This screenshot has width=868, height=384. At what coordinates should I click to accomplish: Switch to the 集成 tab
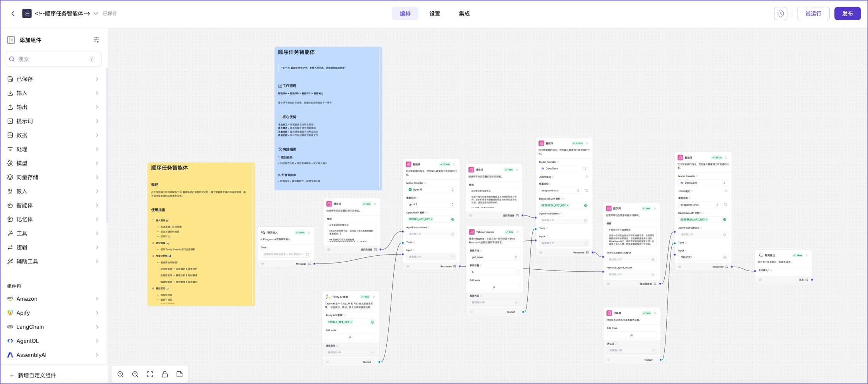[464, 14]
